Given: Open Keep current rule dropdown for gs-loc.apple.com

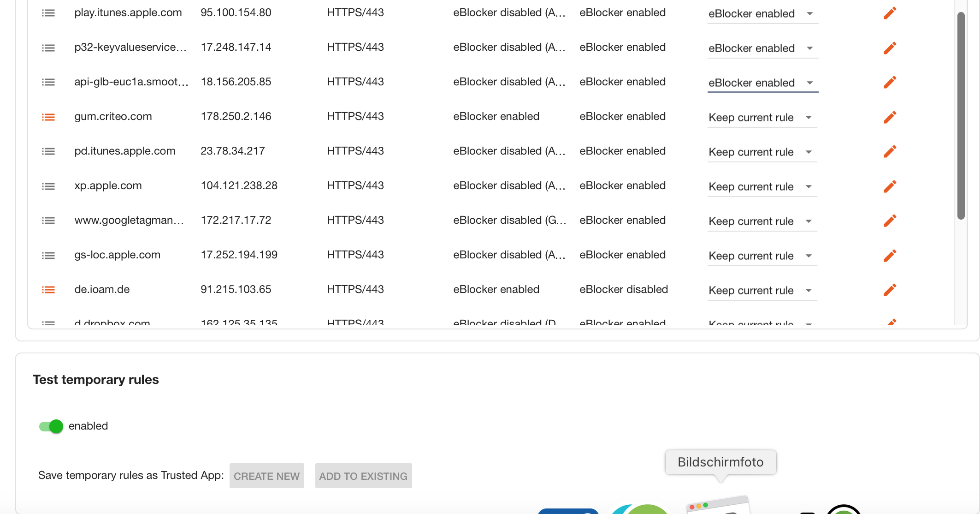Looking at the screenshot, I should coord(762,256).
